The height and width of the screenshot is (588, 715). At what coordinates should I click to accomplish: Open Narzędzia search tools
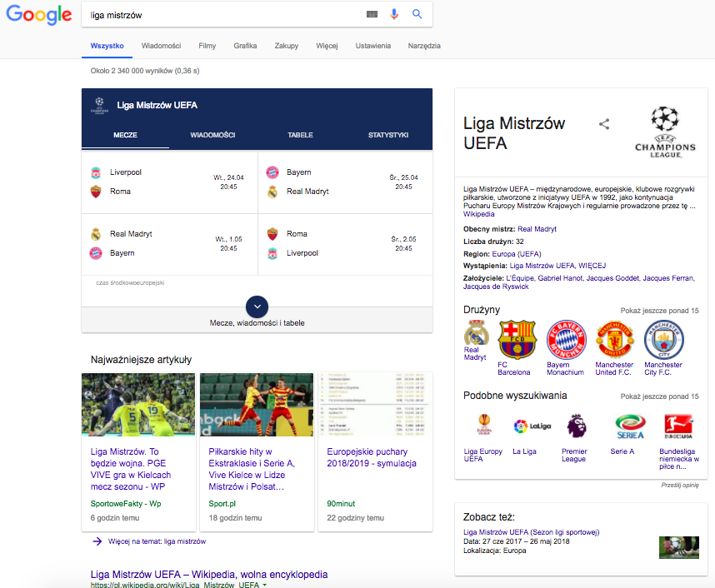point(424,46)
